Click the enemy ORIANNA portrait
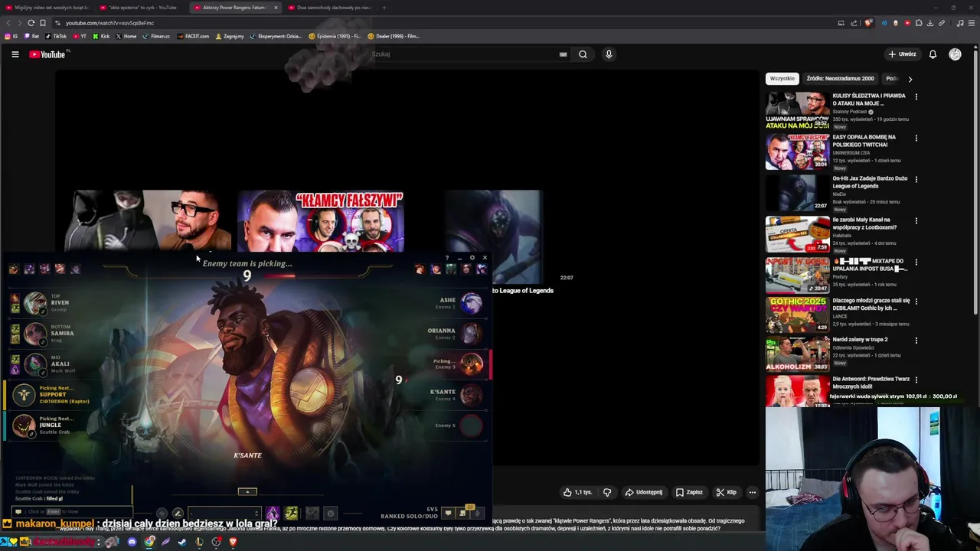Viewport: 980px width, 551px height. click(472, 334)
